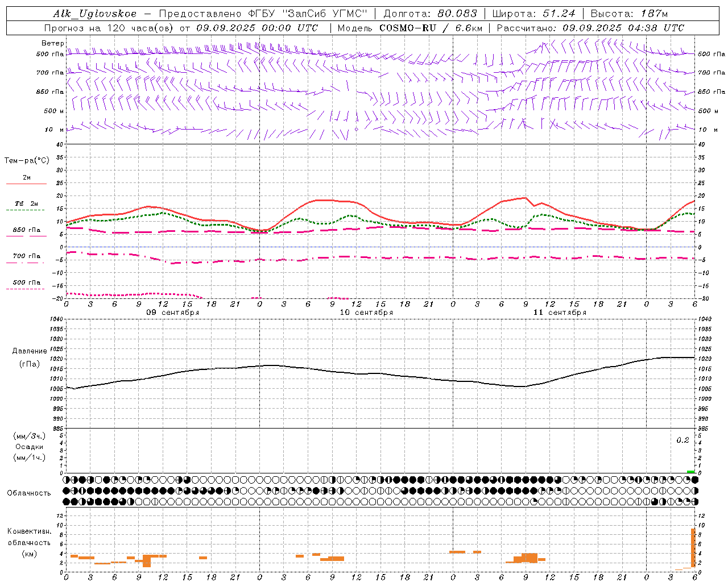Screen dimensions: 728x582
Task: Click the (мм/1ч.) precipitation unit label
Action: point(30,458)
